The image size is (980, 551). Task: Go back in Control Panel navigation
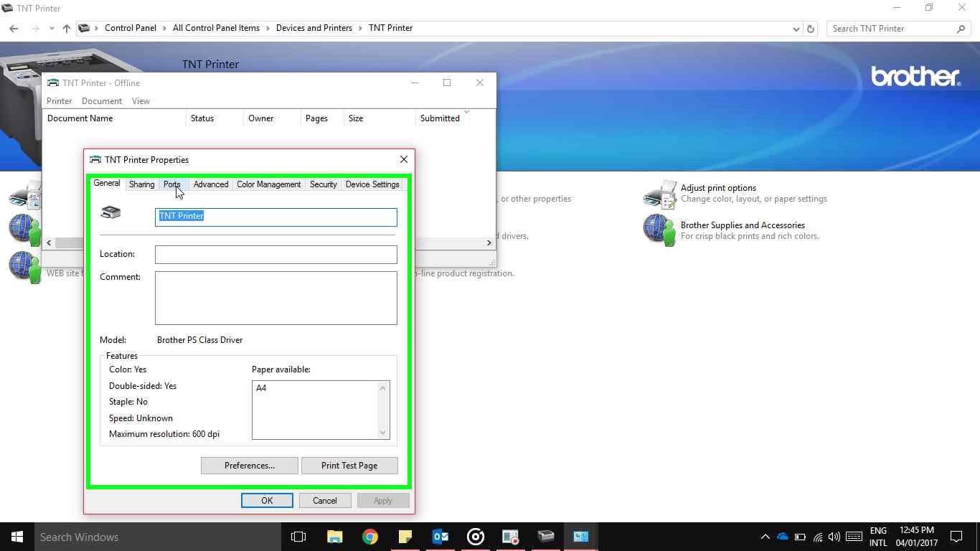point(14,29)
